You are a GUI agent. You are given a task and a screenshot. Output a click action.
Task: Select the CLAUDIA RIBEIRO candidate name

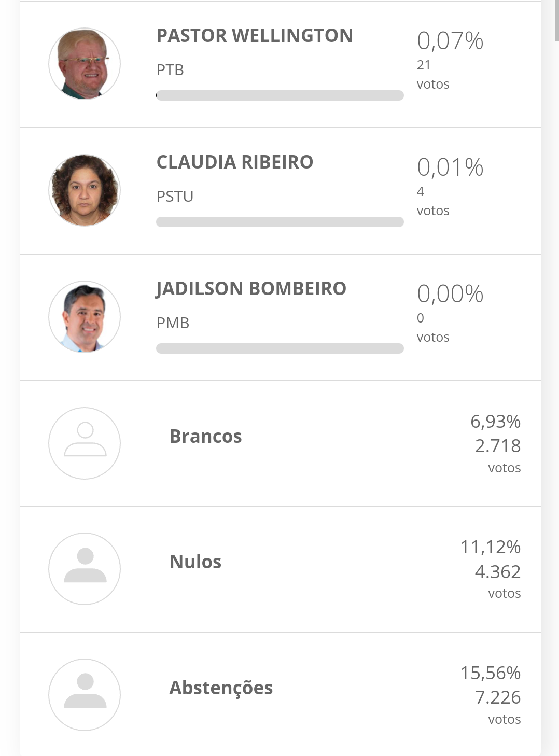coord(235,162)
